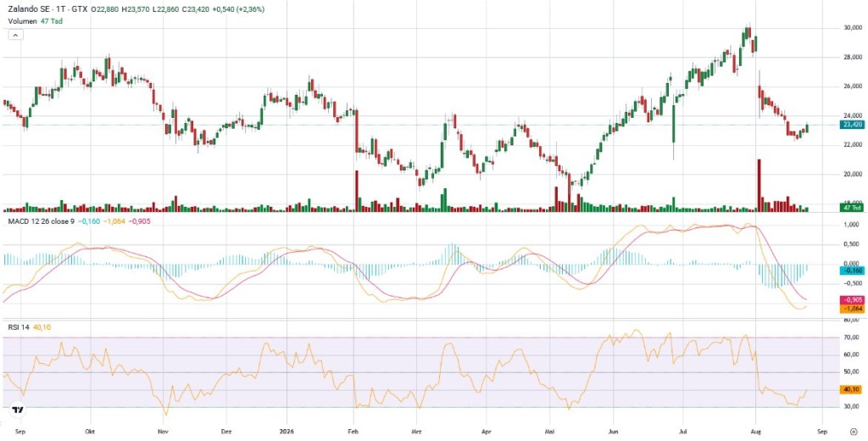Click the Mrz label on time axis
868x441 pixels.
tap(416, 430)
